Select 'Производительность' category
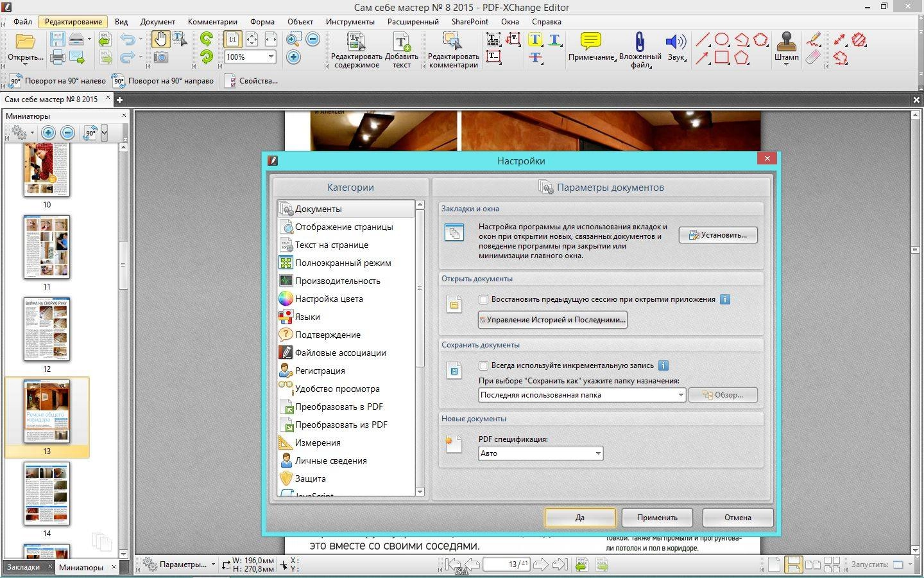 tap(346, 281)
